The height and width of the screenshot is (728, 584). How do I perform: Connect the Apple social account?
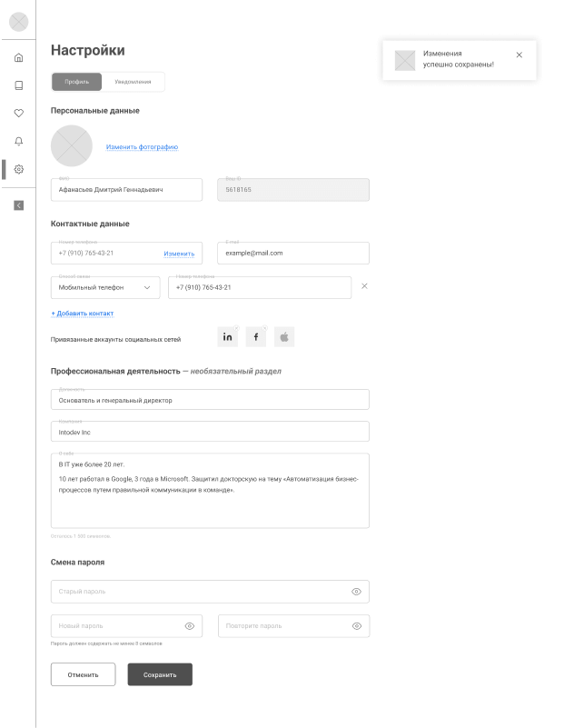[284, 337]
